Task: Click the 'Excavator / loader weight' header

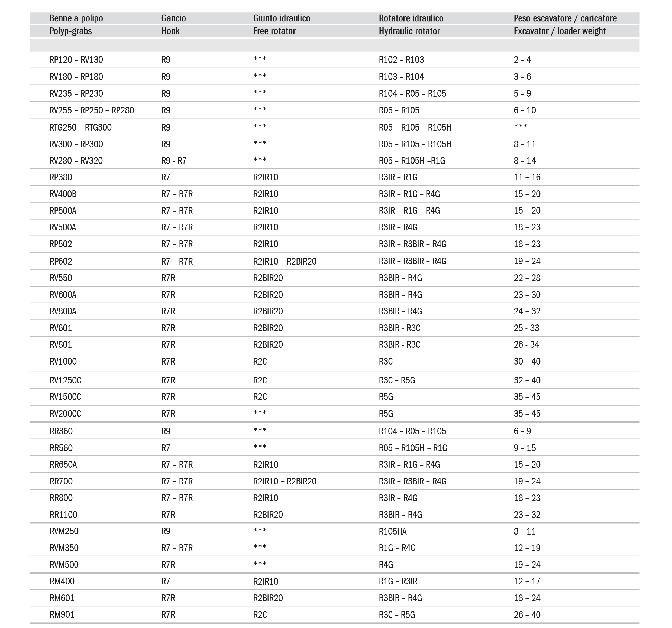Action: point(560,31)
